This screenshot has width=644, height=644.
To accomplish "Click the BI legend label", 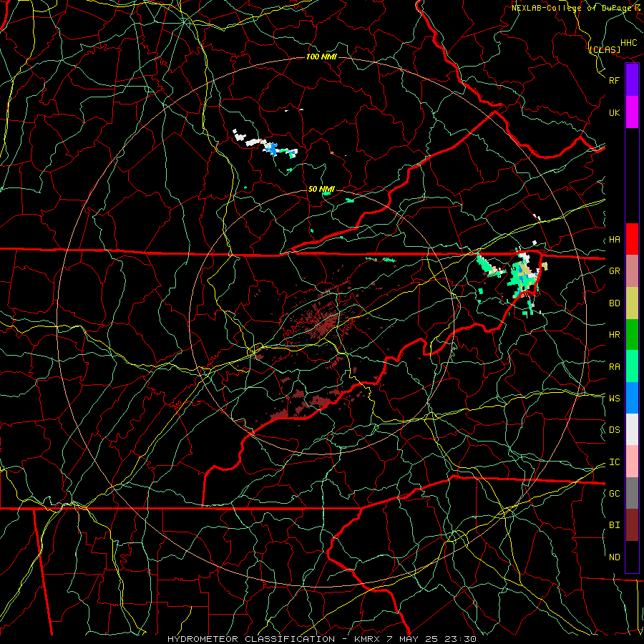I will point(615,525).
